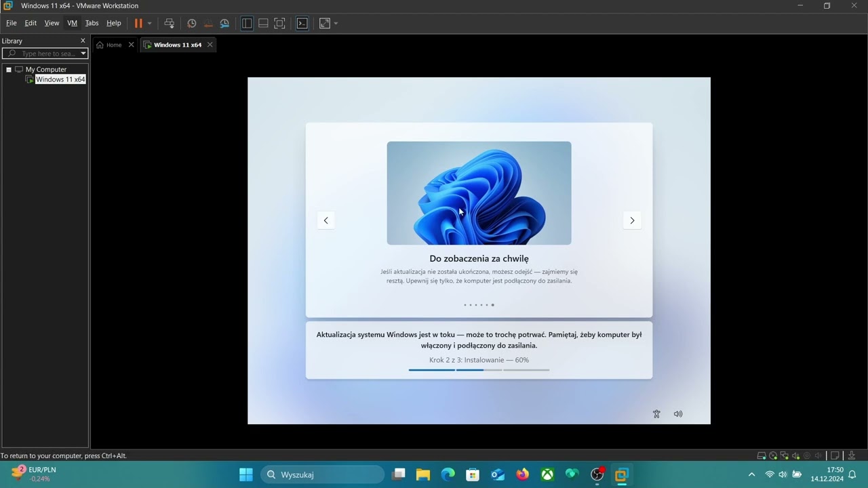Click the Wyszukaj taskbar search box
Image resolution: width=868 pixels, height=488 pixels.
(x=322, y=474)
